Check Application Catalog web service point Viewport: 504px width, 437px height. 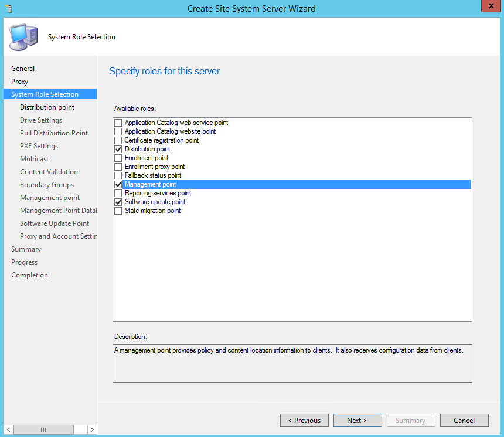pyautogui.click(x=118, y=123)
